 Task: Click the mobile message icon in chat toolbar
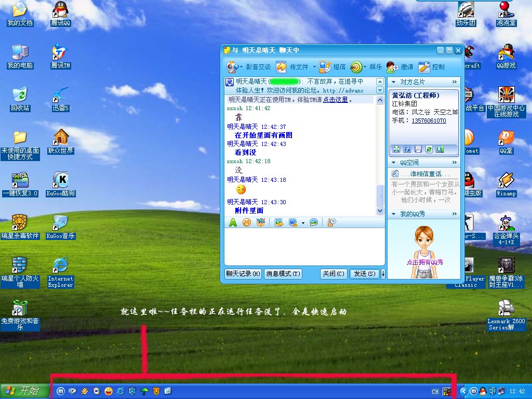pos(331,222)
